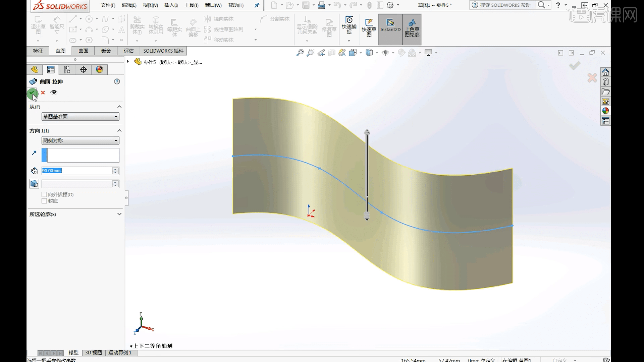Image resolution: width=644 pixels, height=362 pixels.
Task: Open Design Library icon in task pane
Action: click(605, 82)
